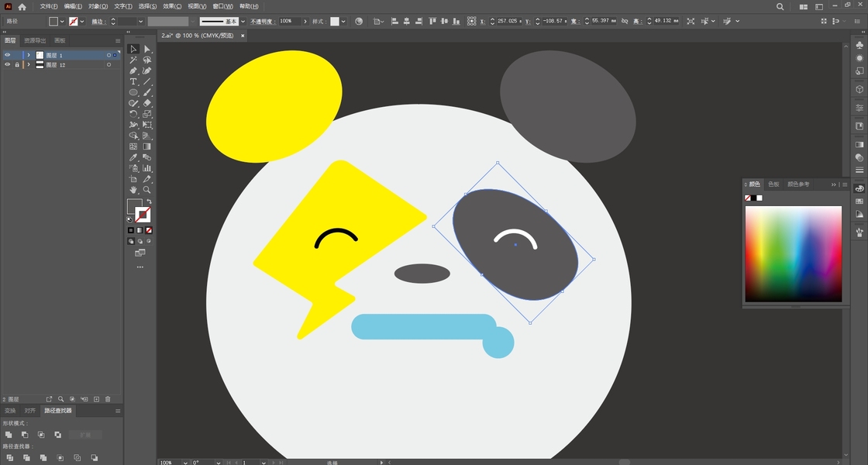Open stroke weight dropdown

(x=140, y=22)
